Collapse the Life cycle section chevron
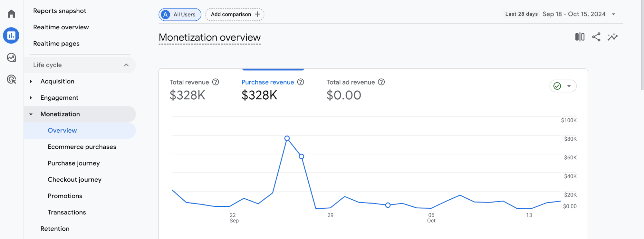644x239 pixels. [126, 65]
